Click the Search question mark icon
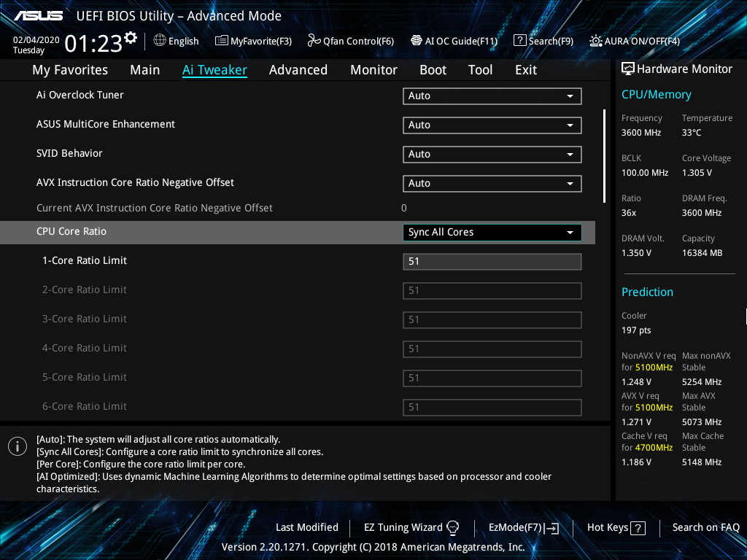Viewport: 747px width, 560px height. pos(519,41)
